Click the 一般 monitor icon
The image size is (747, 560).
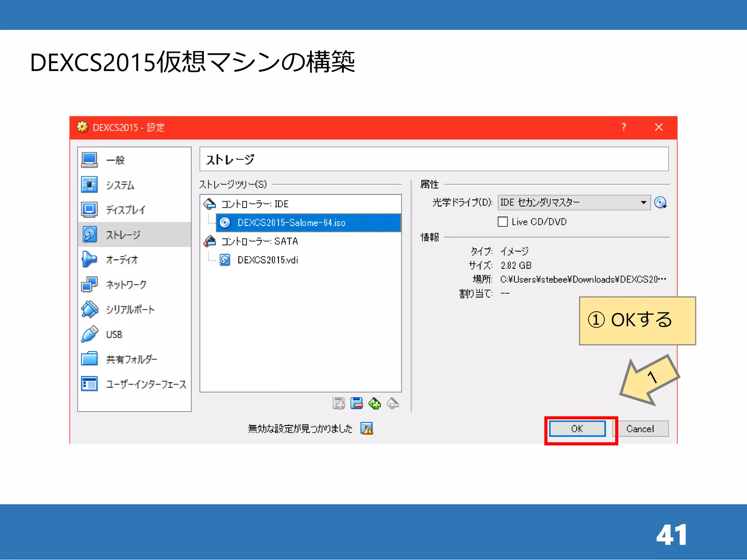[89, 160]
